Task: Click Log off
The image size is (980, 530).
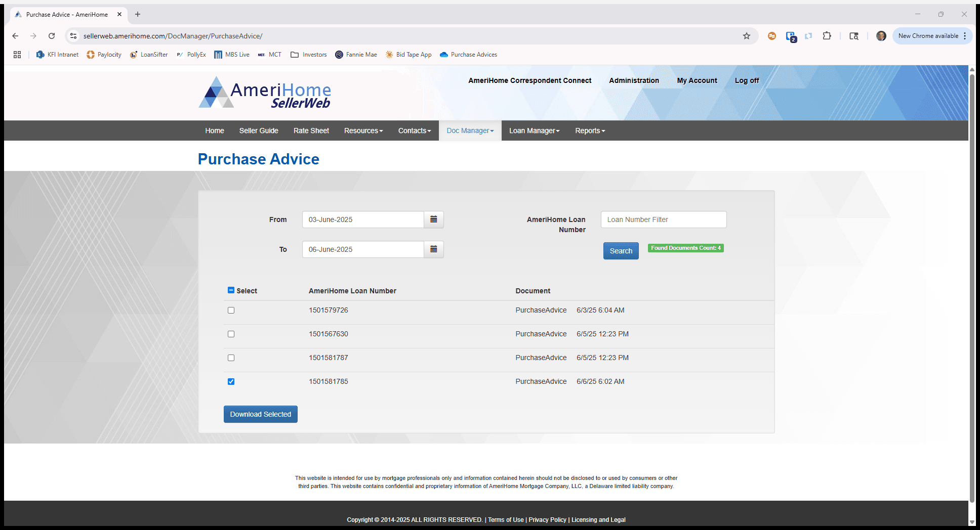Action: pyautogui.click(x=747, y=80)
